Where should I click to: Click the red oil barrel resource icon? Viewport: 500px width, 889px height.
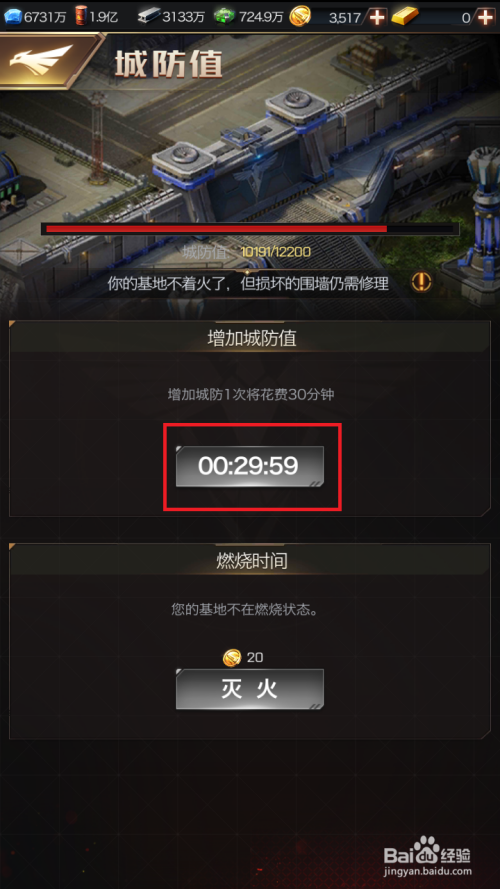81,16
